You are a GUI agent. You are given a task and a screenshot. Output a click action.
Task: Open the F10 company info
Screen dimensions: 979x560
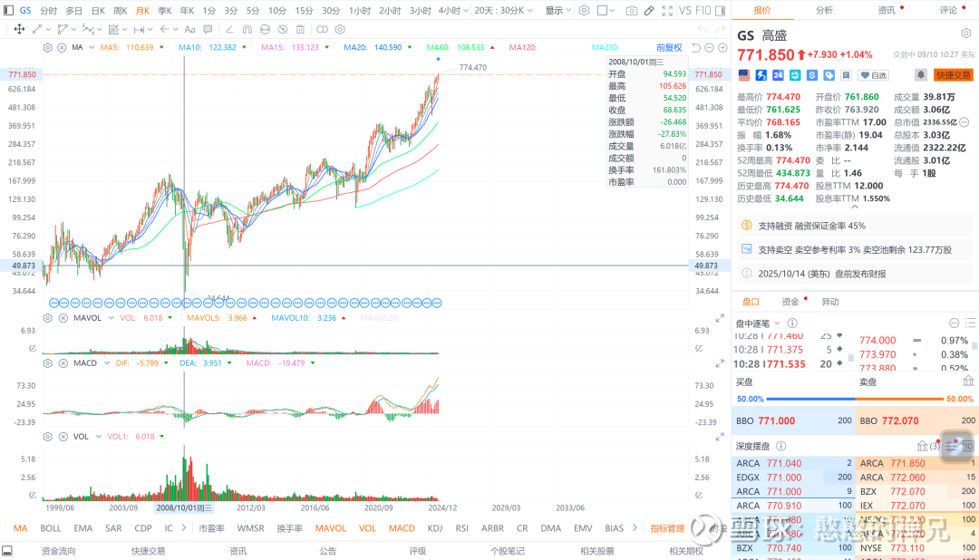coord(703,11)
